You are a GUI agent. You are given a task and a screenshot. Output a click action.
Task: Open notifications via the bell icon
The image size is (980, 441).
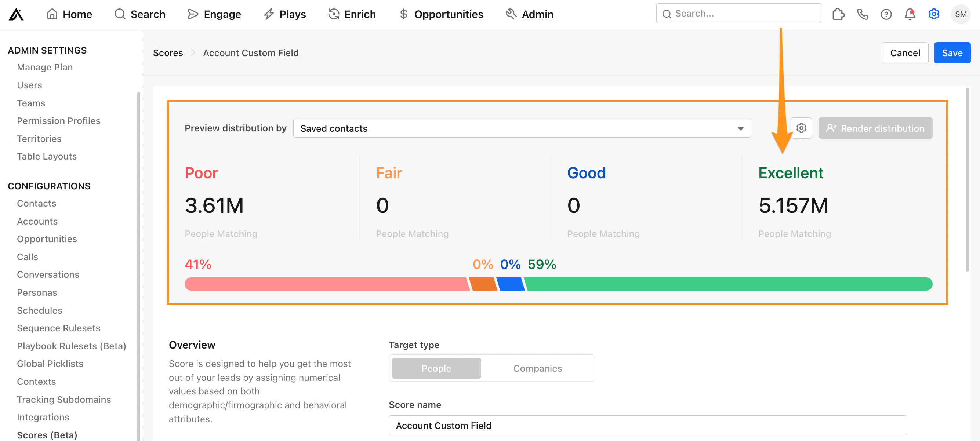point(910,14)
